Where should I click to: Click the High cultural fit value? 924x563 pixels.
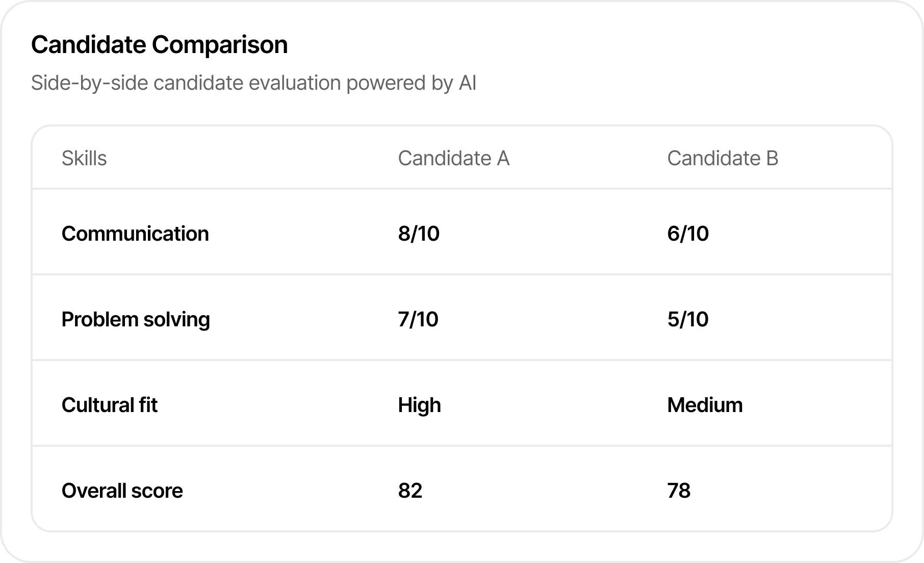coord(419,405)
